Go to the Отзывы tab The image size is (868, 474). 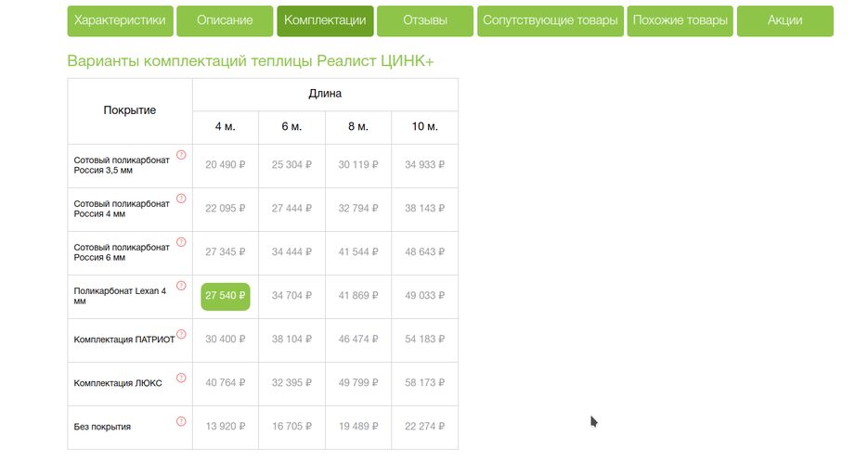[425, 20]
